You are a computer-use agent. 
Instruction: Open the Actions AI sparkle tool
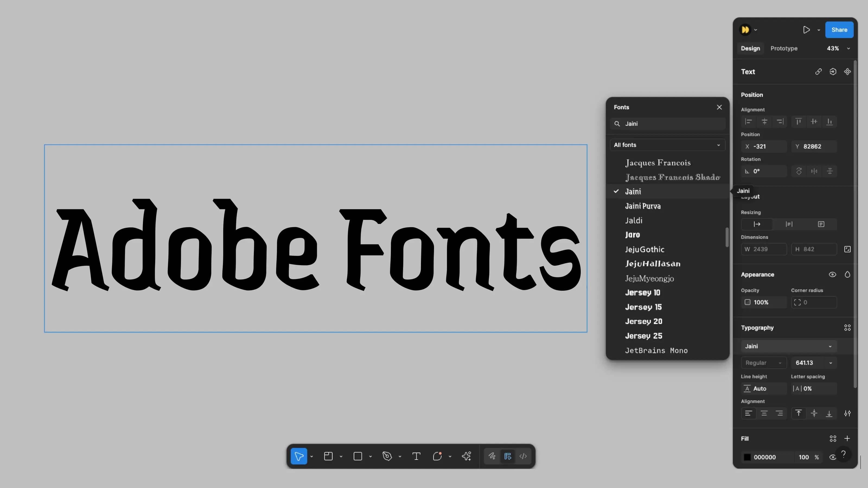pyautogui.click(x=467, y=456)
